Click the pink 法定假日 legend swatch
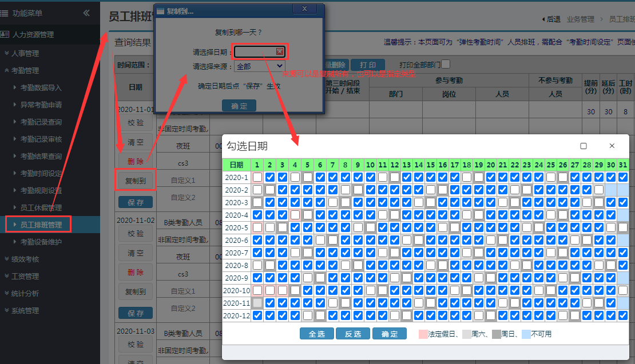Screen dimensions: 635x364 coord(423,334)
